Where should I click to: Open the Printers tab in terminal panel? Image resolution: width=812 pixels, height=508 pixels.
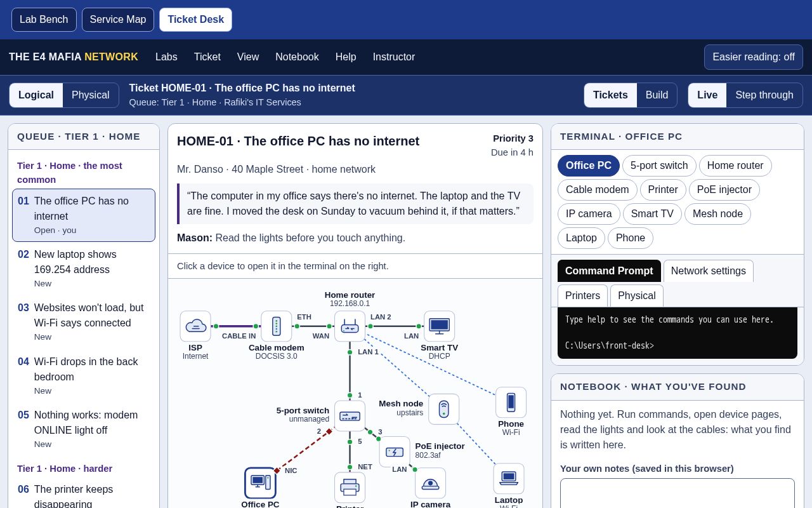(x=582, y=296)
